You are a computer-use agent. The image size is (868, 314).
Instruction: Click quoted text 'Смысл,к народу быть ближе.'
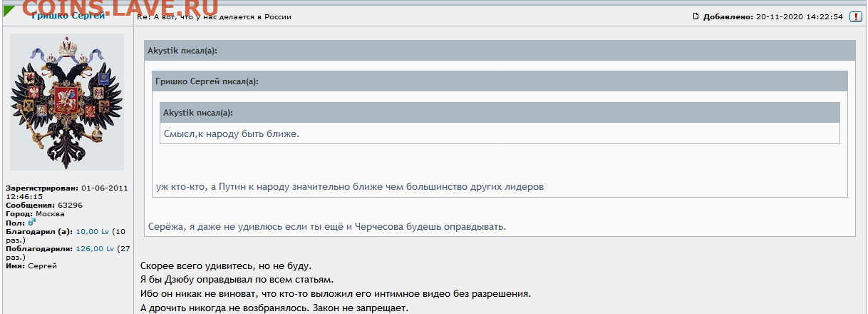pos(231,133)
